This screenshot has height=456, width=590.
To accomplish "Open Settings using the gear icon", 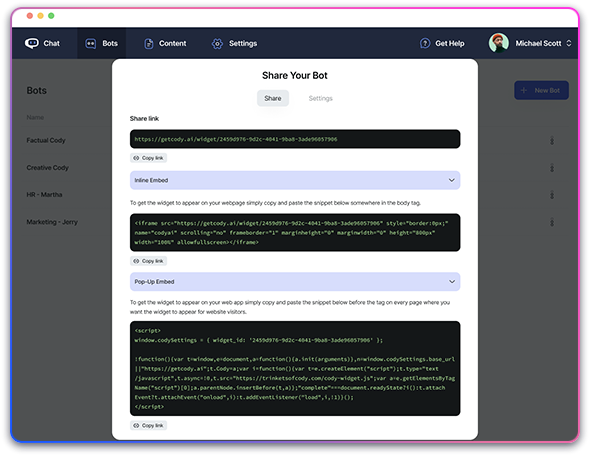I will pos(217,44).
